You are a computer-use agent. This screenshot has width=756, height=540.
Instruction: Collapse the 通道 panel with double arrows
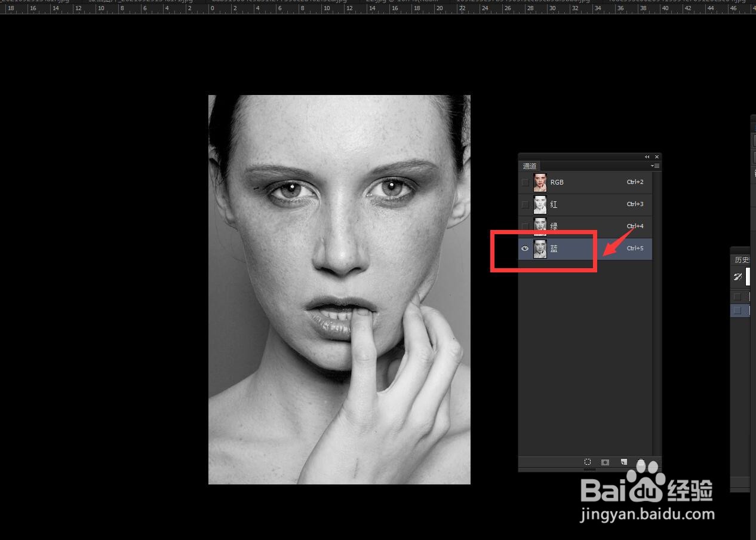[647, 157]
